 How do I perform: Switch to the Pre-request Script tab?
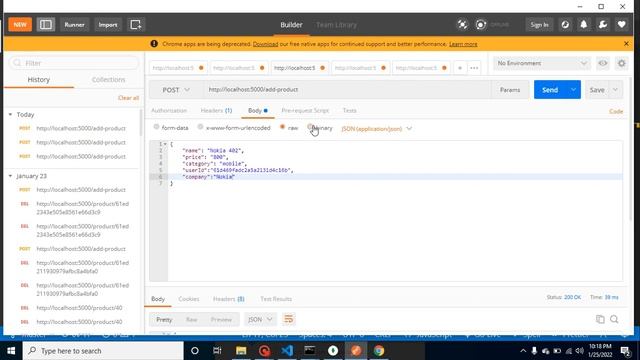point(305,111)
